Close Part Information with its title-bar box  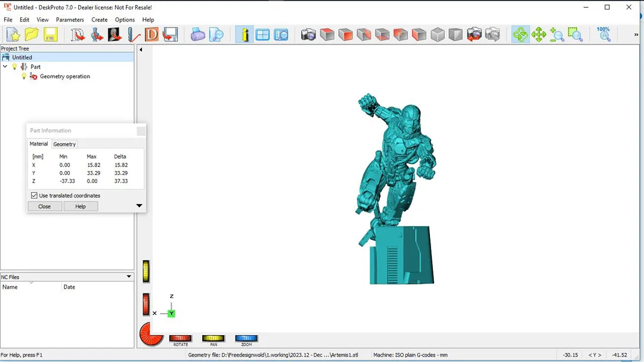click(141, 131)
